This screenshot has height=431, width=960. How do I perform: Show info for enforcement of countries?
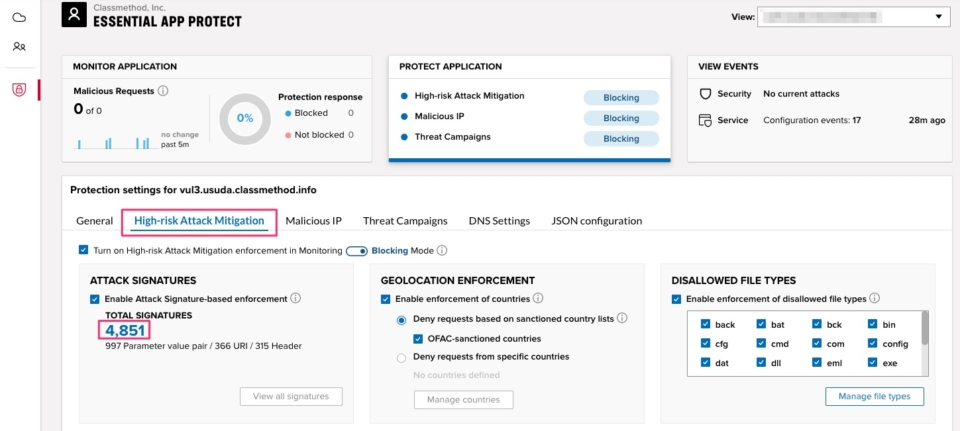(538, 299)
